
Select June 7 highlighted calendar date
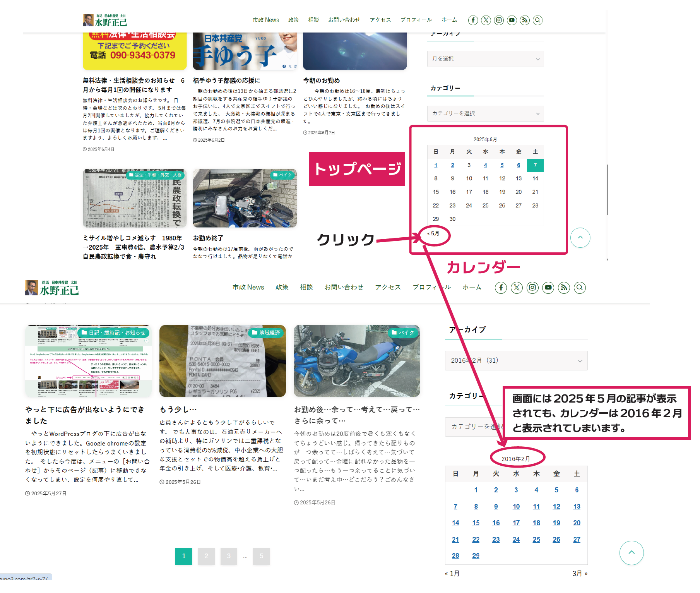[x=535, y=165]
